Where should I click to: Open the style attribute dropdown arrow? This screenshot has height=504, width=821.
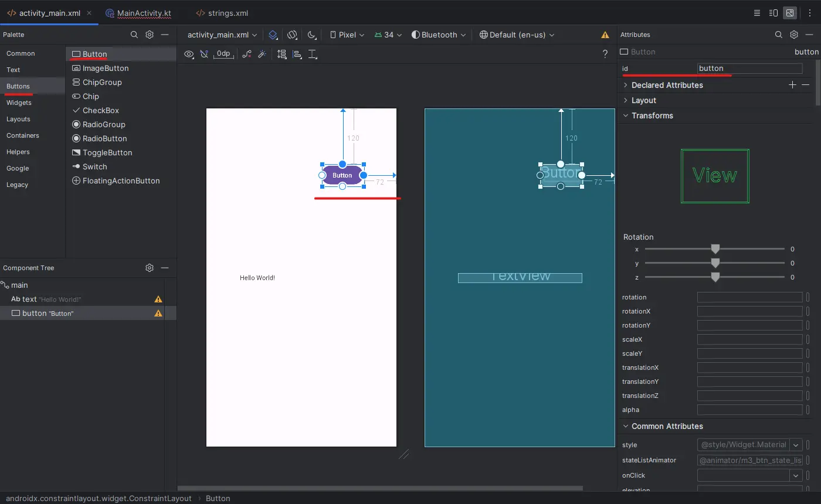(x=796, y=445)
